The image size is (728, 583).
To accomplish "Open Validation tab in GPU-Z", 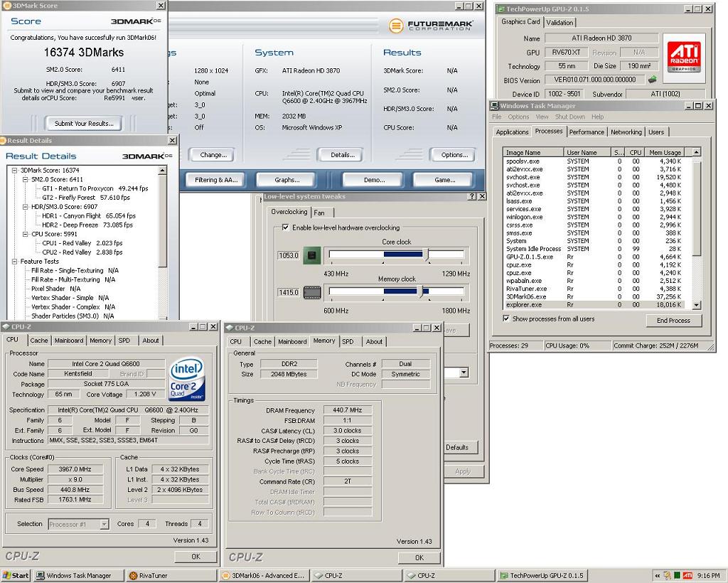I will (x=560, y=22).
